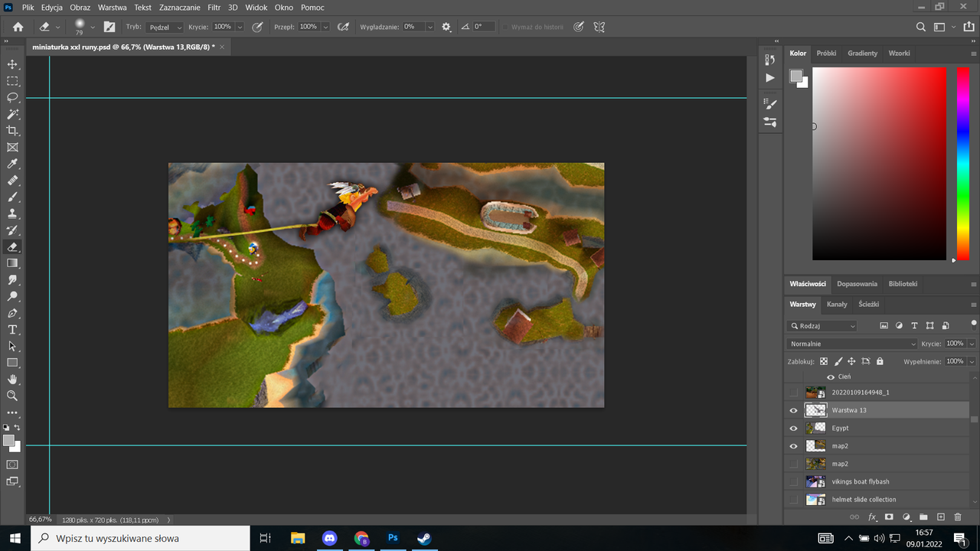Select the Move tool
Image resolution: width=980 pixels, height=551 pixels.
(x=12, y=64)
